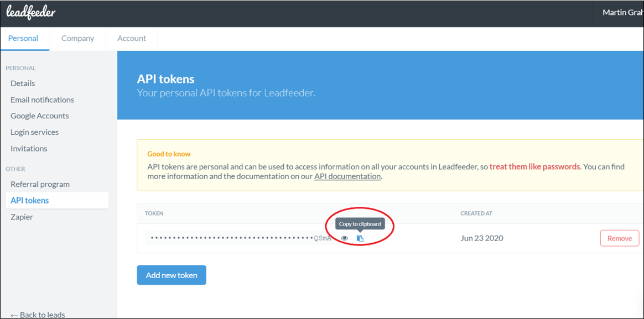Image resolution: width=644 pixels, height=319 pixels.
Task: Open Zapier integration settings
Action: (22, 216)
